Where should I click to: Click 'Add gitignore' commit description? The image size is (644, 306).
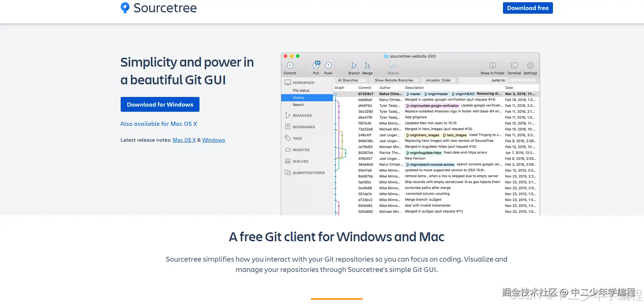coord(416,117)
